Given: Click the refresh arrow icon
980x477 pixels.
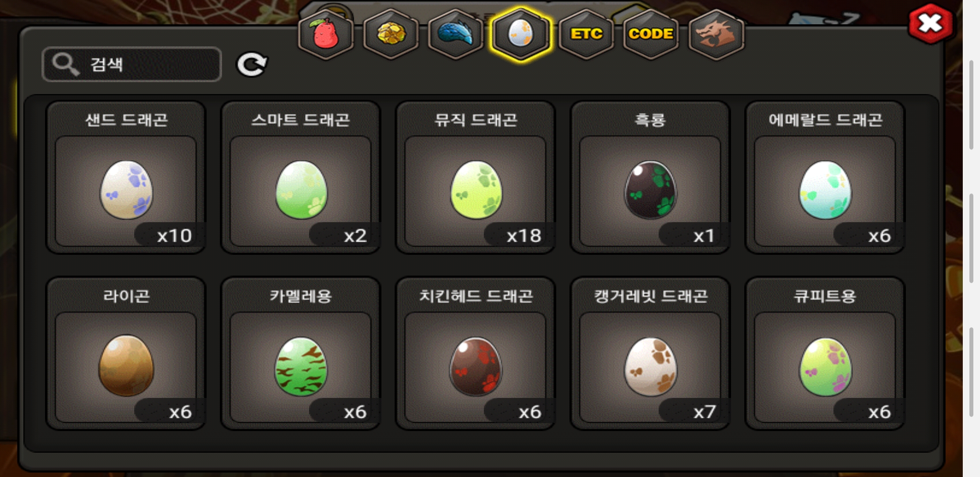Looking at the screenshot, I should (x=252, y=64).
